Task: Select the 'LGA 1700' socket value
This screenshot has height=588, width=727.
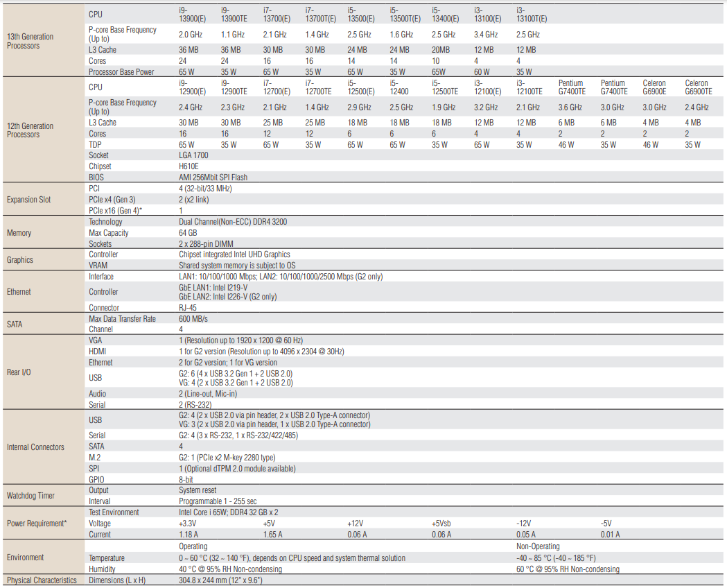Action: [x=193, y=155]
